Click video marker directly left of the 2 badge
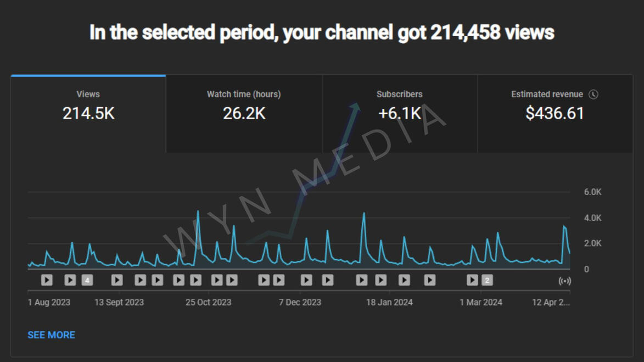 (472, 281)
